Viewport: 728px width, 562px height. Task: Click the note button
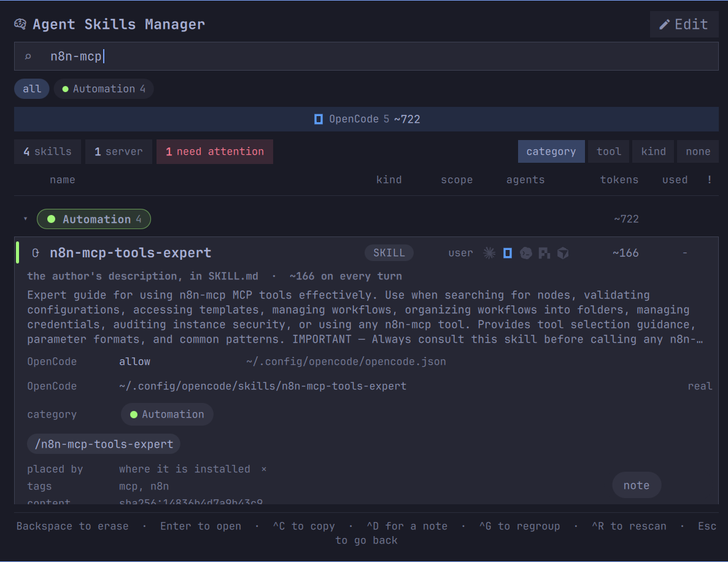click(x=637, y=485)
